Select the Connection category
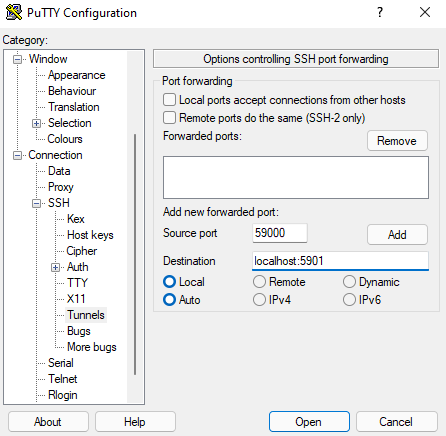The width and height of the screenshot is (446, 436). [x=55, y=155]
